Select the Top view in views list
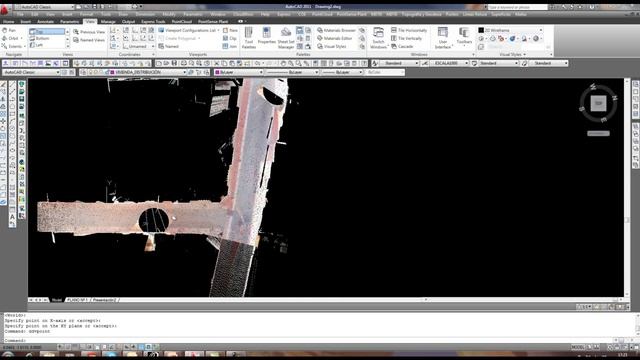 pos(46,31)
